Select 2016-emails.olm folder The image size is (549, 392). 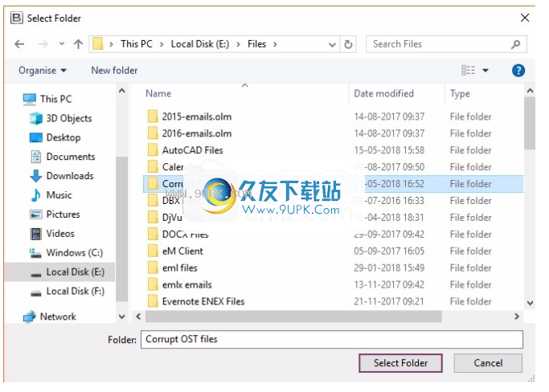click(x=197, y=133)
